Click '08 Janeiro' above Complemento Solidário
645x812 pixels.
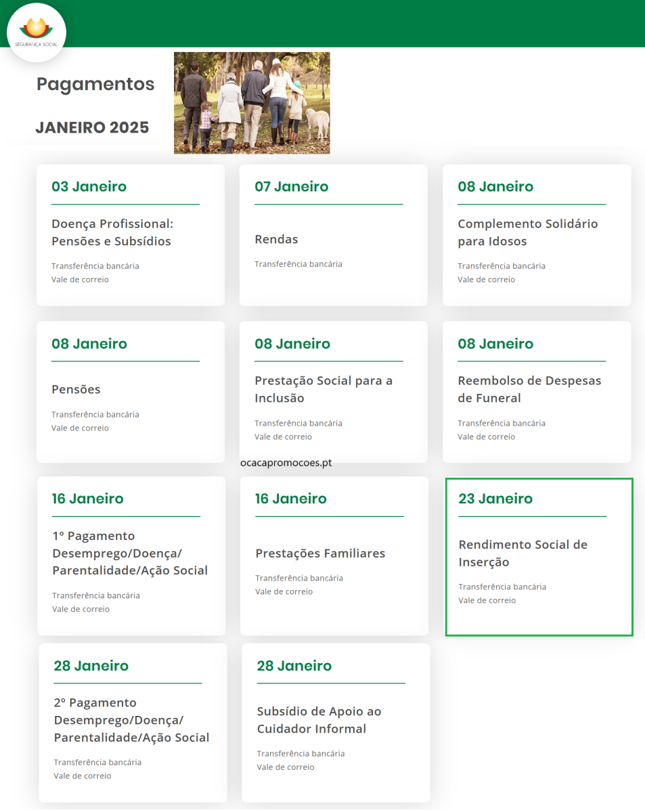tap(495, 186)
